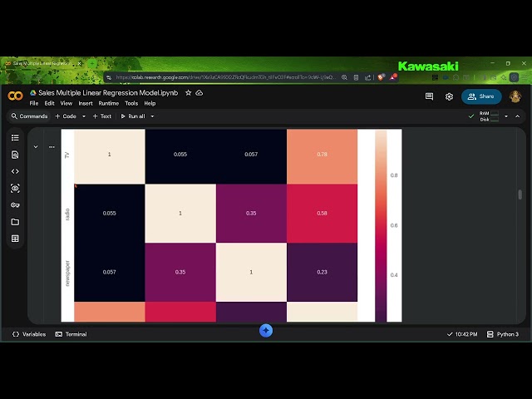
Task: Open the comments icon in header
Action: (x=429, y=96)
